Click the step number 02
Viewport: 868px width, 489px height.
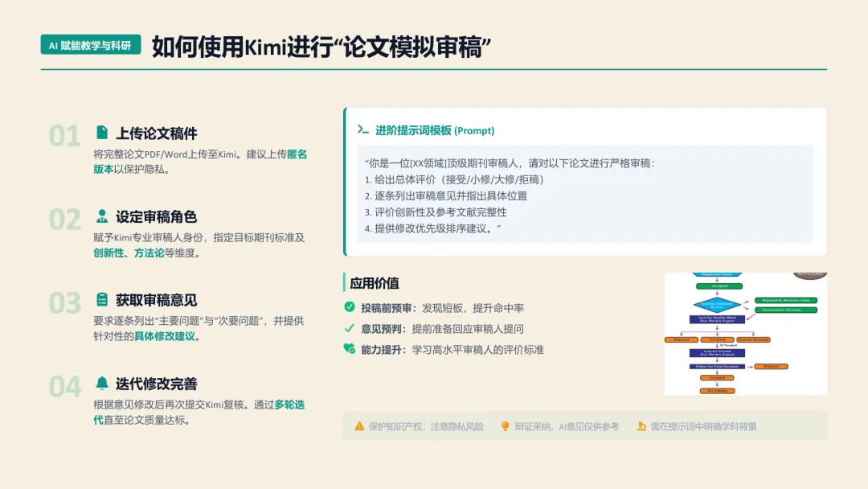[x=65, y=220]
